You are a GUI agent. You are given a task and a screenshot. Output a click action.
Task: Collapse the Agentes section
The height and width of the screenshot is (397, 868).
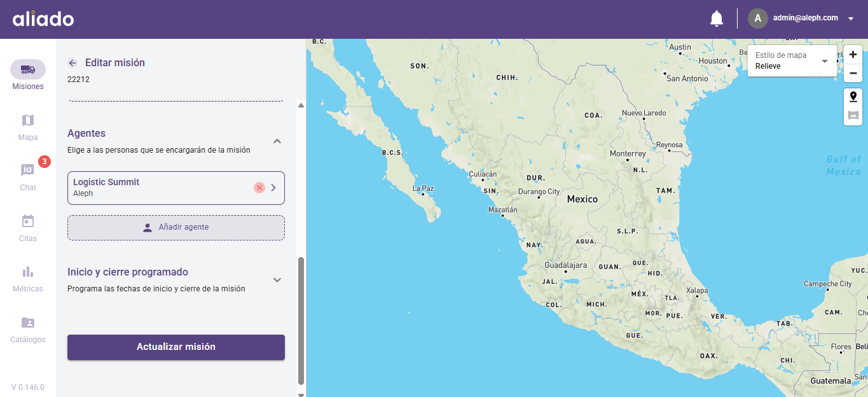[277, 141]
